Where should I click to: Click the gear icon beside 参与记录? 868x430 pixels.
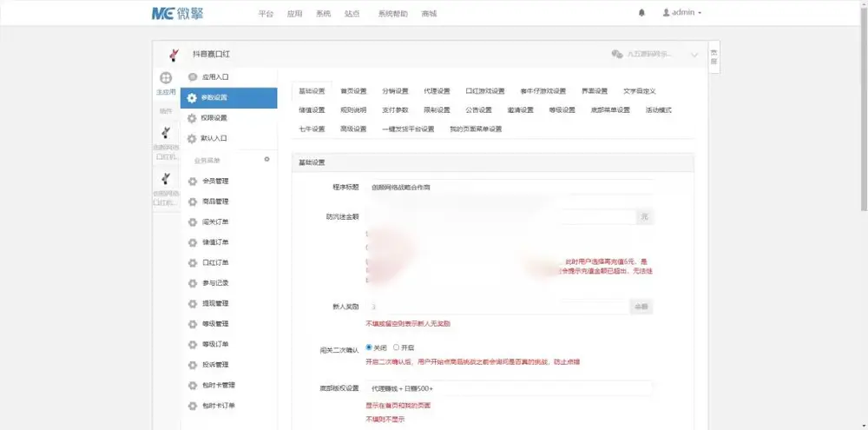(192, 283)
